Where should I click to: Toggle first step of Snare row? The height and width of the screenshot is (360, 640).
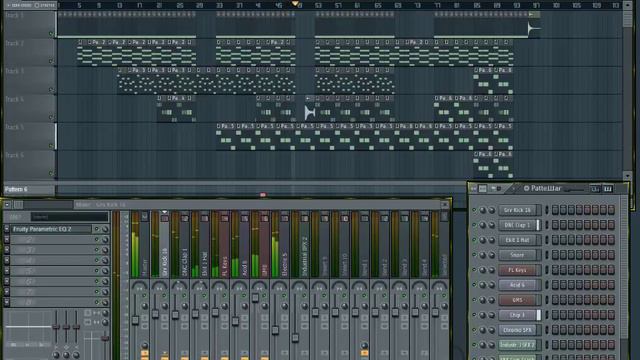555,255
